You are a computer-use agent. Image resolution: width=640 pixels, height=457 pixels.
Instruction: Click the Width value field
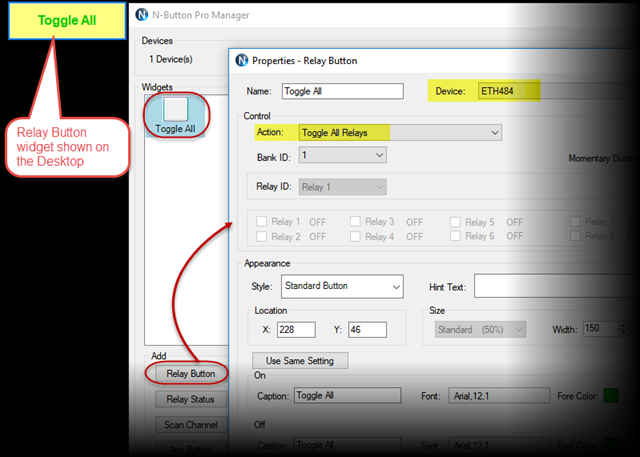601,328
